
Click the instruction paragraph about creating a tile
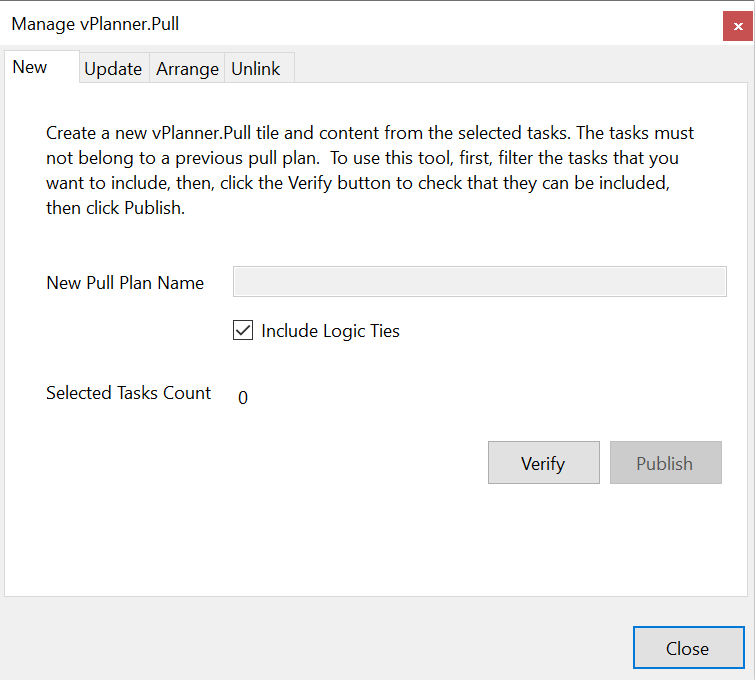point(370,170)
